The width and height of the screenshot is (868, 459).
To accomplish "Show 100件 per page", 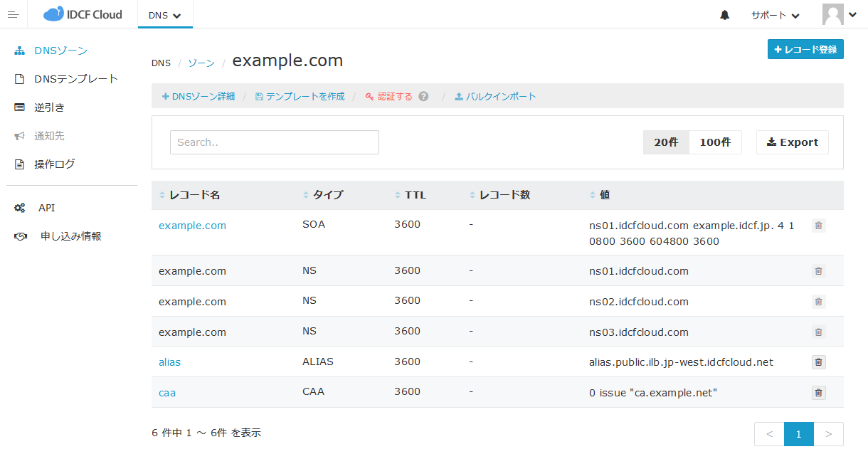I will pyautogui.click(x=715, y=142).
